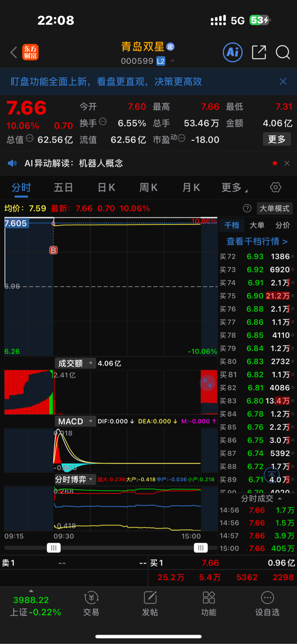Open the Ai assistant icon
This screenshot has width=297, height=644.
[x=233, y=52]
